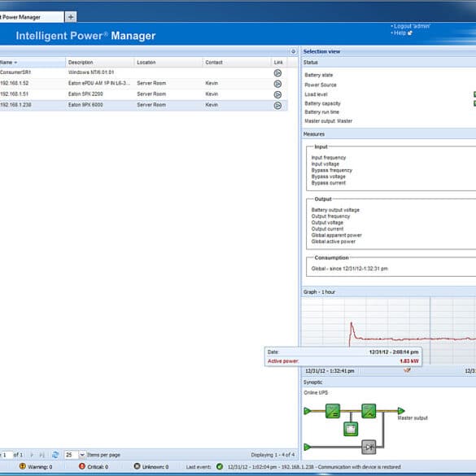Click the settings gear above the Link column
This screenshot has width=476, height=476.
(293, 51)
